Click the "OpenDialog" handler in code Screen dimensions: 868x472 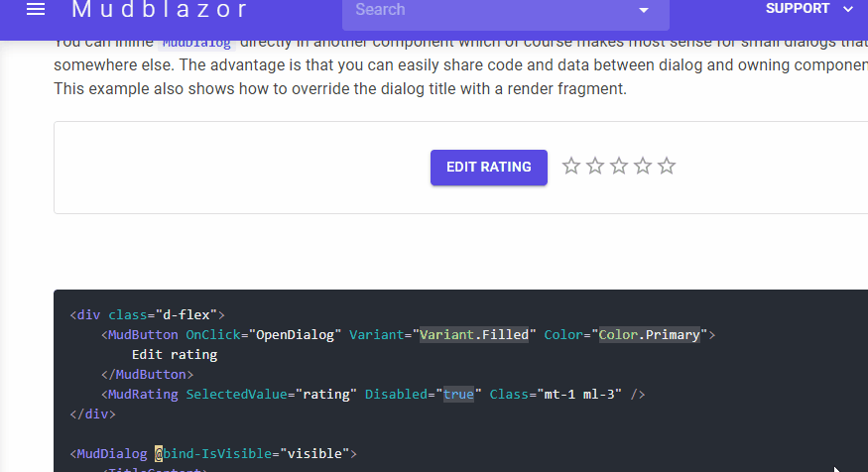295,335
